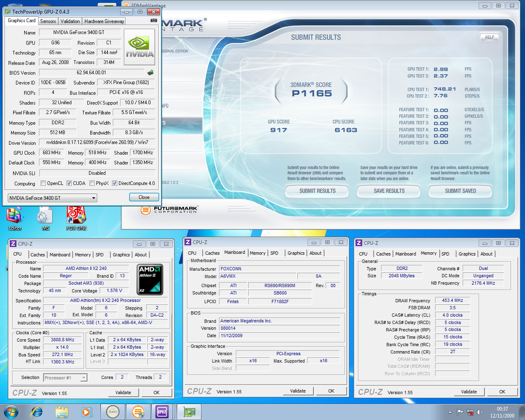Switch to 3DMark Vantage taskbar button
This screenshot has width=525, height=420.
point(139,411)
